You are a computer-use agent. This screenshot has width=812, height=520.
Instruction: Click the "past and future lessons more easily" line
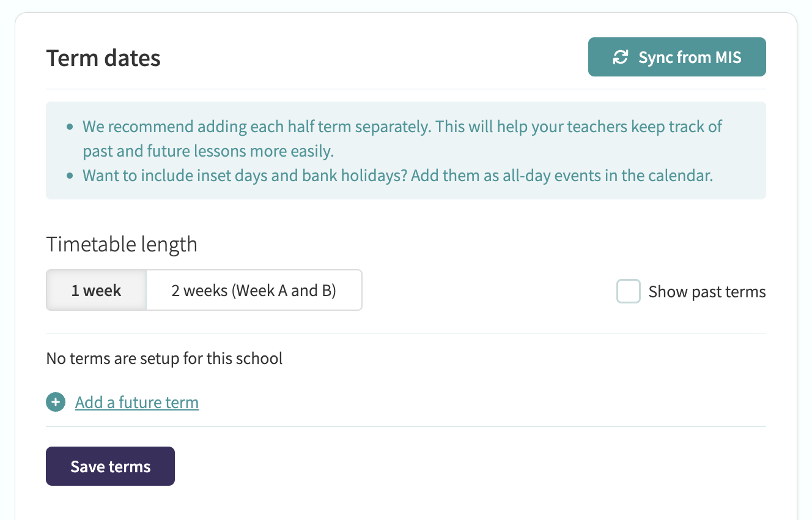click(209, 150)
